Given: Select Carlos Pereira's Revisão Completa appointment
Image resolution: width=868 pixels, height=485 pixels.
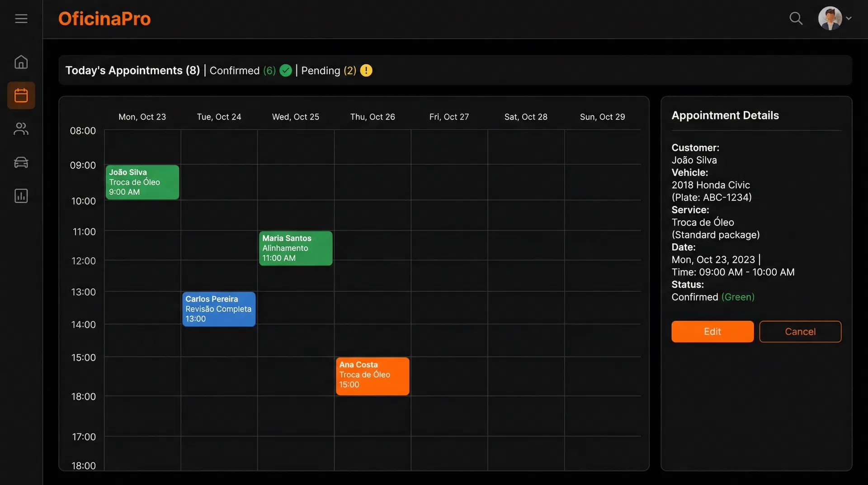Looking at the screenshot, I should tap(218, 309).
